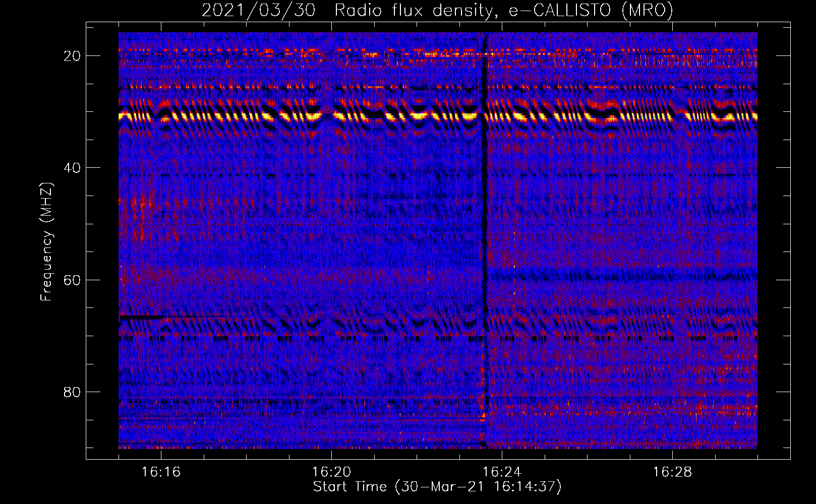The width and height of the screenshot is (816, 504).
Task: Click the 80 MHz frequency tick label
Action: click(72, 392)
